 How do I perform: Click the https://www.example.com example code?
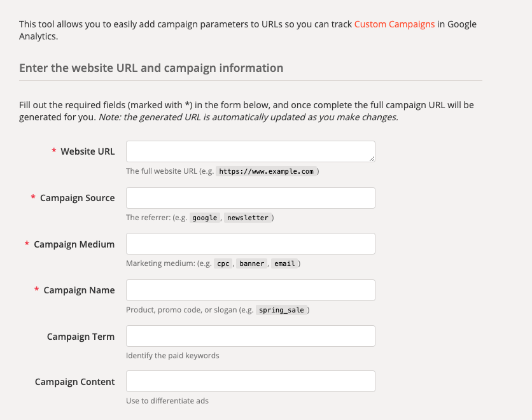click(x=267, y=171)
